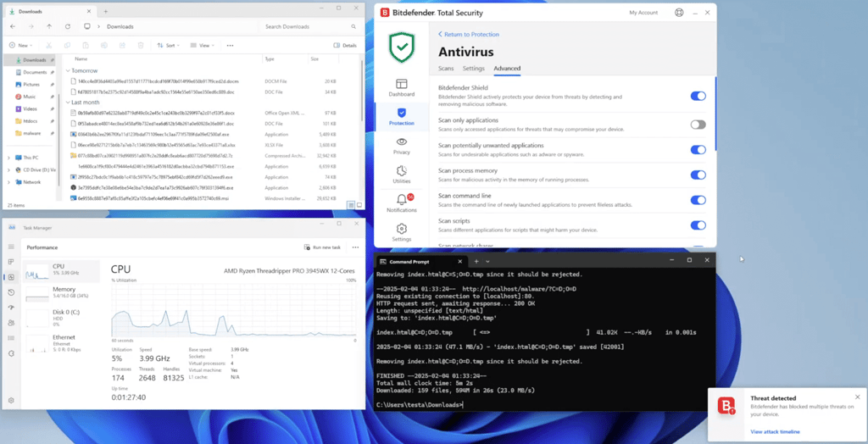Collapse the Tomorrow file group

68,71
